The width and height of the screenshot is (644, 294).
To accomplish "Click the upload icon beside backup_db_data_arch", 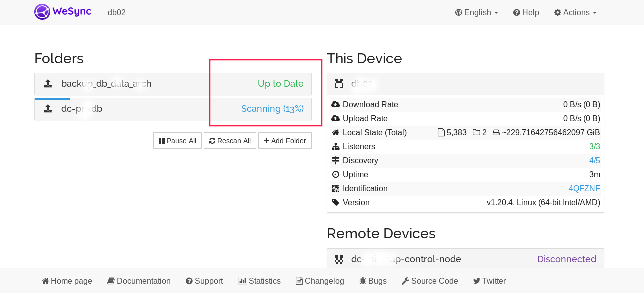I will pyautogui.click(x=48, y=84).
